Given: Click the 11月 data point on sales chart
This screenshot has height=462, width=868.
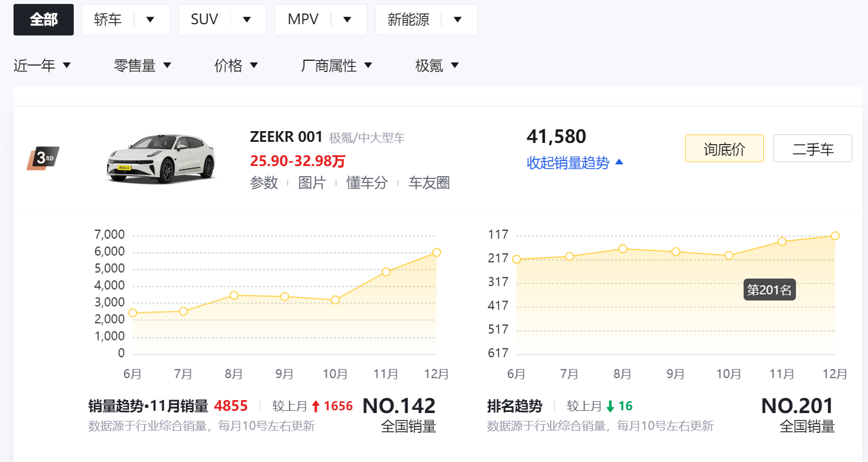Looking at the screenshot, I should click(x=386, y=272).
